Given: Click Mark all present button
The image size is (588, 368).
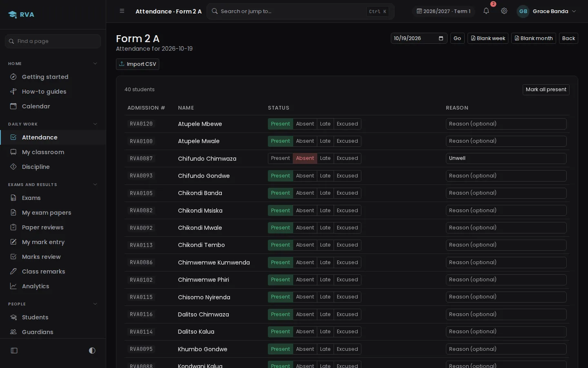Looking at the screenshot, I should 546,90.
